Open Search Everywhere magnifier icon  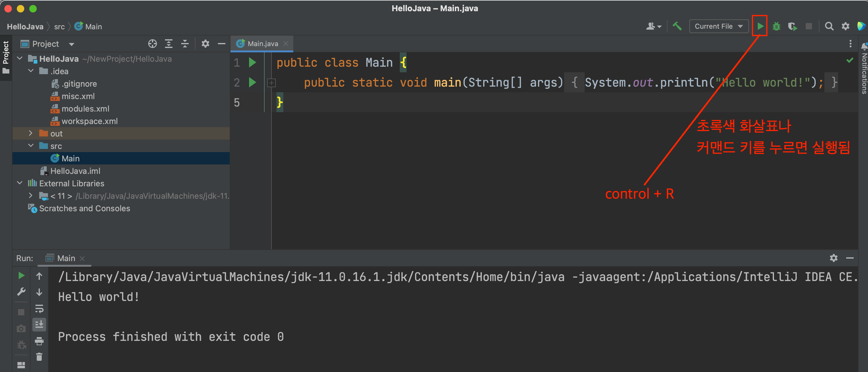[x=829, y=26]
